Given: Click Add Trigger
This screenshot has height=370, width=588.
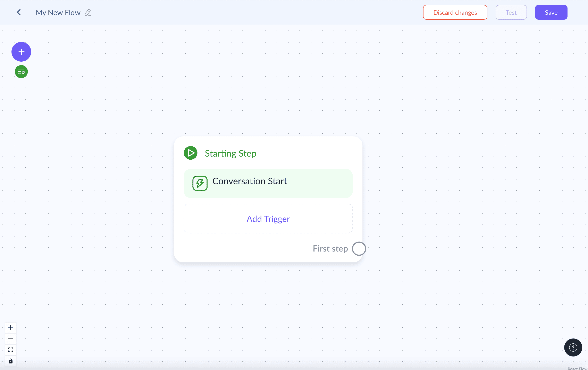Looking at the screenshot, I should click(268, 219).
